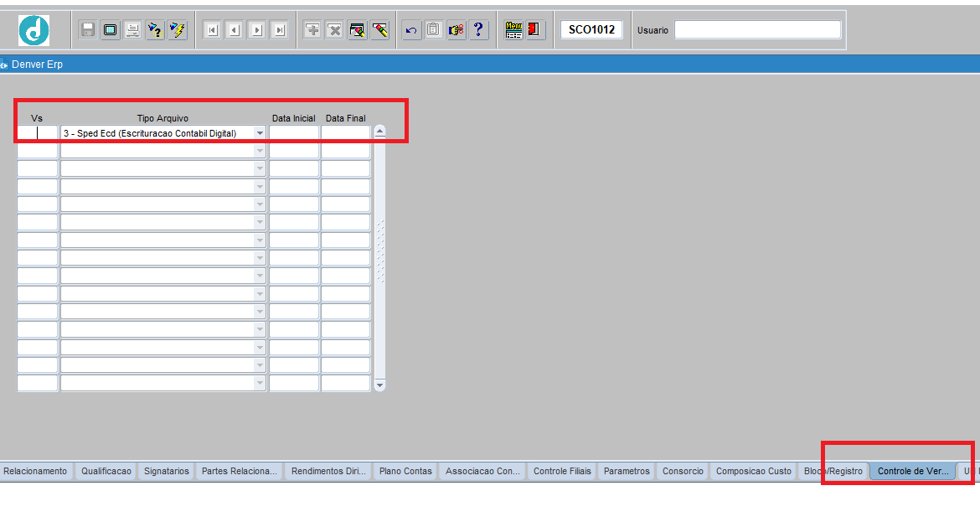Click the scrollbar down arrow of grid

[379, 385]
